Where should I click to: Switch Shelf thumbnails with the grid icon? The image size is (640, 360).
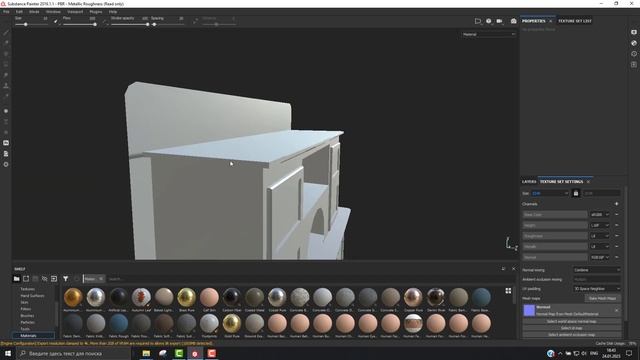click(508, 291)
